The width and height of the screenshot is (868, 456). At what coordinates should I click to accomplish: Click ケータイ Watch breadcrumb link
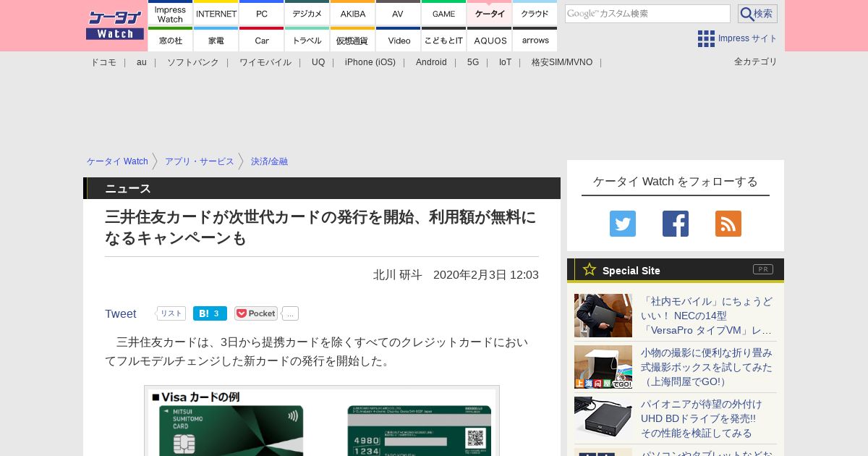[x=117, y=161]
